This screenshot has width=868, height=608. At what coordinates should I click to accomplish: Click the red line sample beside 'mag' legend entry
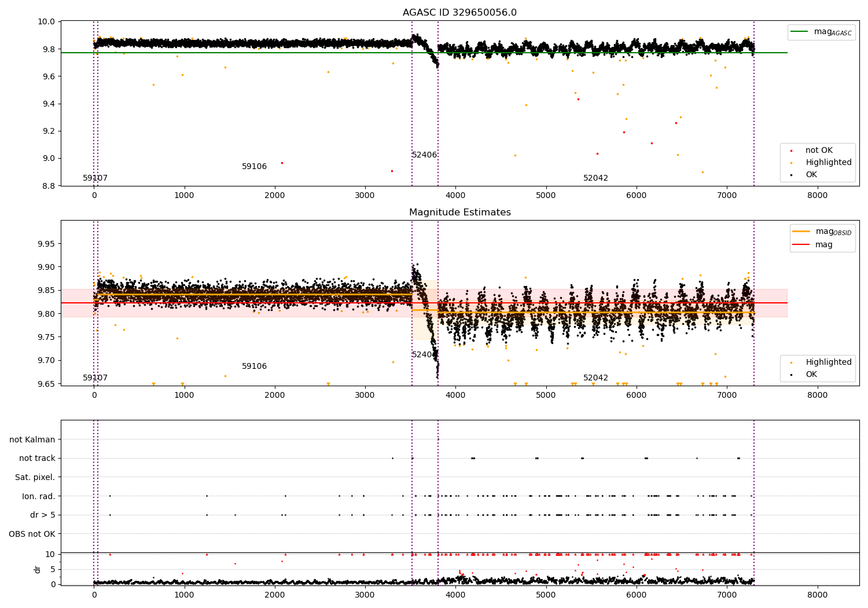pos(801,245)
